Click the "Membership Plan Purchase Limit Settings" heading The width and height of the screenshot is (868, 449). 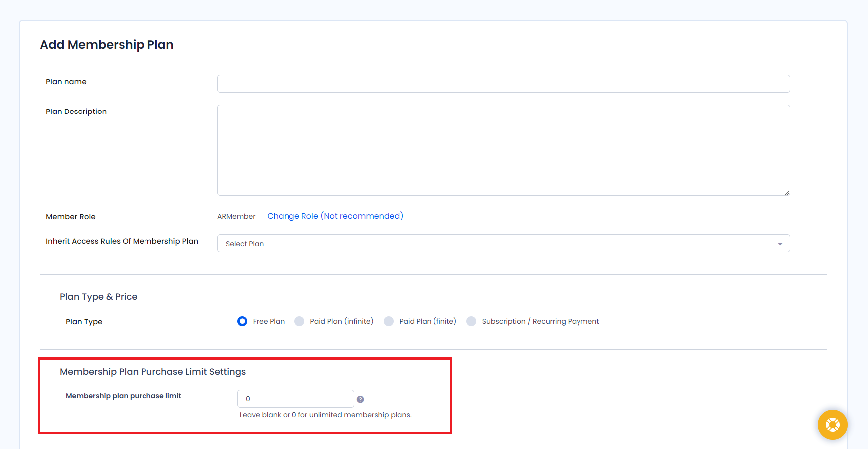(x=152, y=372)
